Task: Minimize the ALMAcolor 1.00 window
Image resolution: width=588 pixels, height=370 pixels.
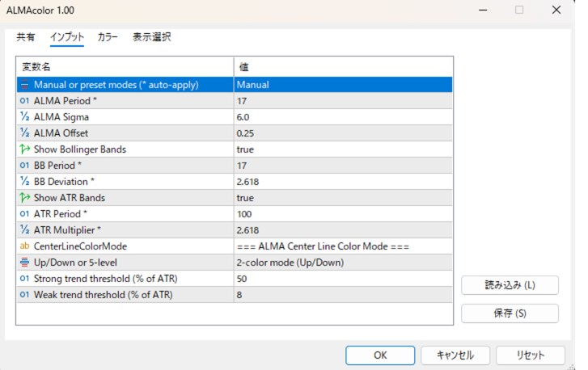Action: click(483, 10)
